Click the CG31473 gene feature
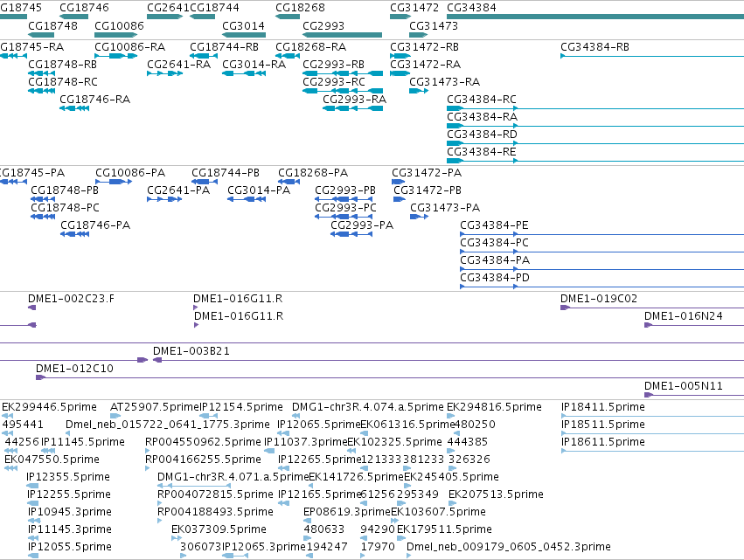This screenshot has height=560, width=744. pyautogui.click(x=419, y=35)
